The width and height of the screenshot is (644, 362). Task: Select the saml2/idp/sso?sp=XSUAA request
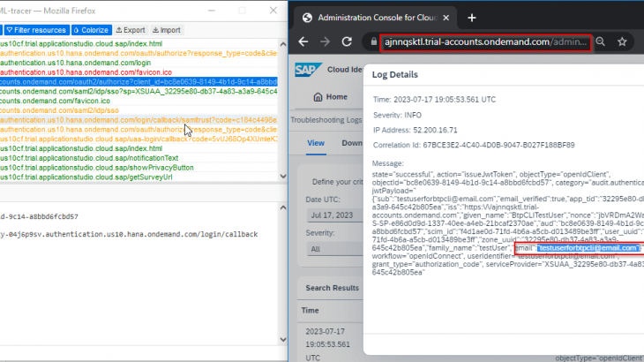[139, 91]
